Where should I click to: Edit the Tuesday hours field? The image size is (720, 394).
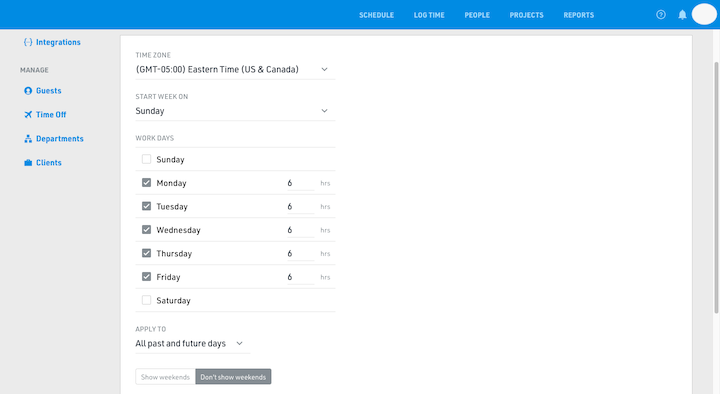pos(301,207)
